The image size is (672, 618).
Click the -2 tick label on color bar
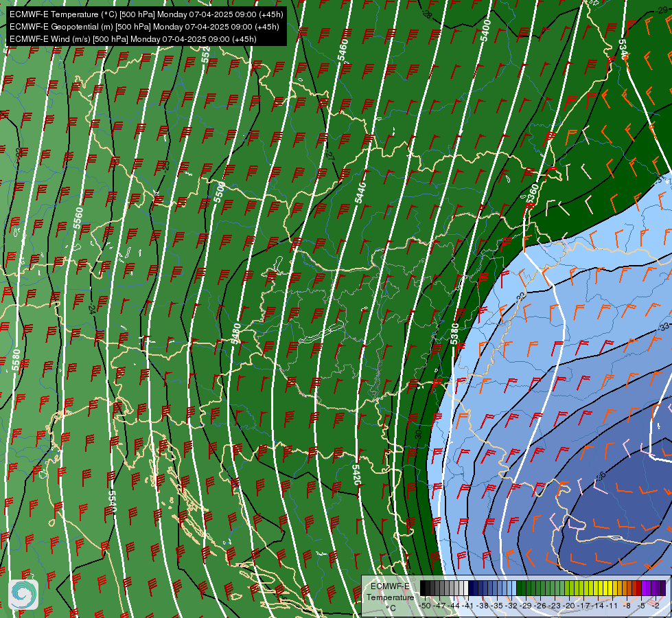656,606
